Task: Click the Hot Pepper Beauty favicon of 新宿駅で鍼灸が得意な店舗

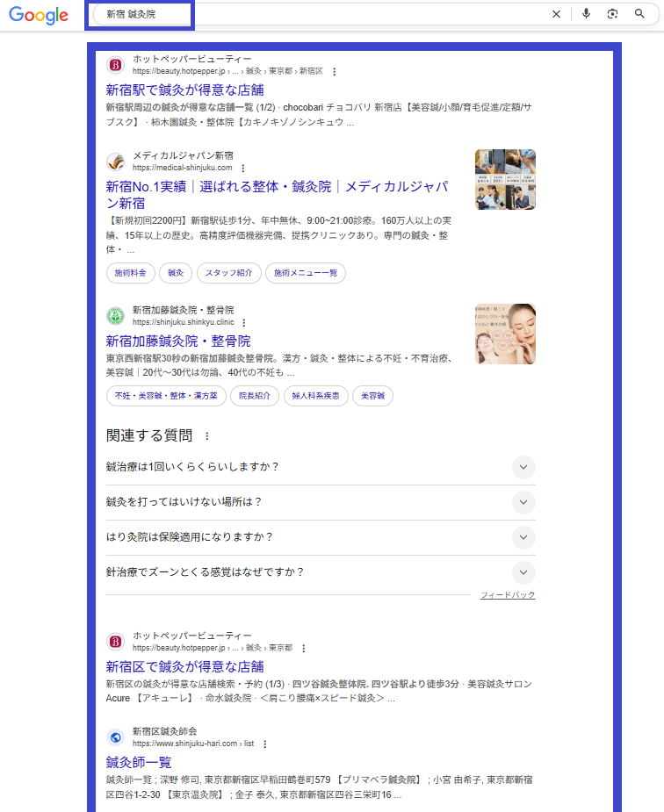Action: click(116, 65)
